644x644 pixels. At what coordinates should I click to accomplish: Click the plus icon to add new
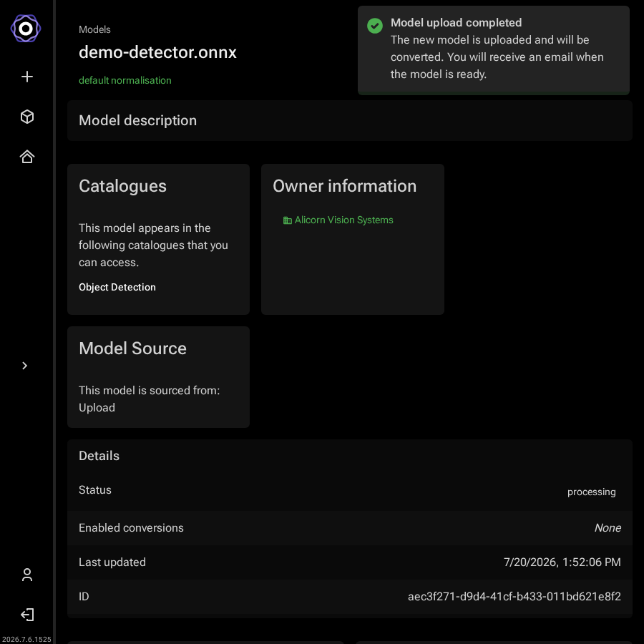coord(27,77)
